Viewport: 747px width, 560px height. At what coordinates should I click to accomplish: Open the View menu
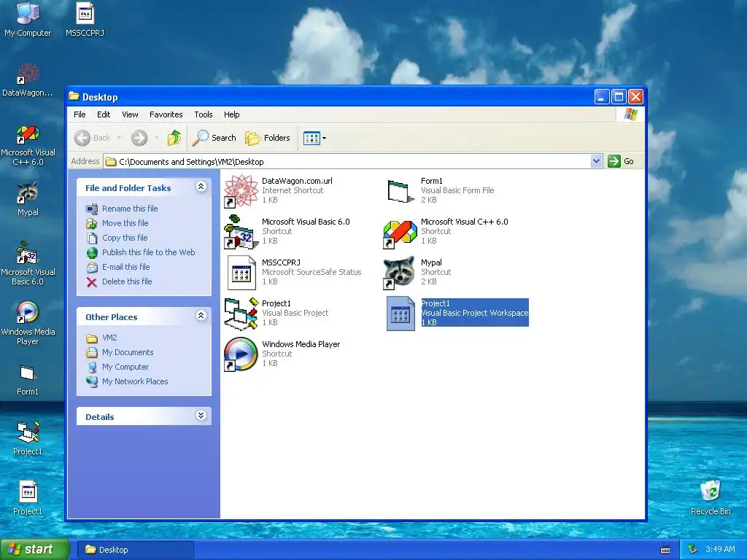point(130,114)
